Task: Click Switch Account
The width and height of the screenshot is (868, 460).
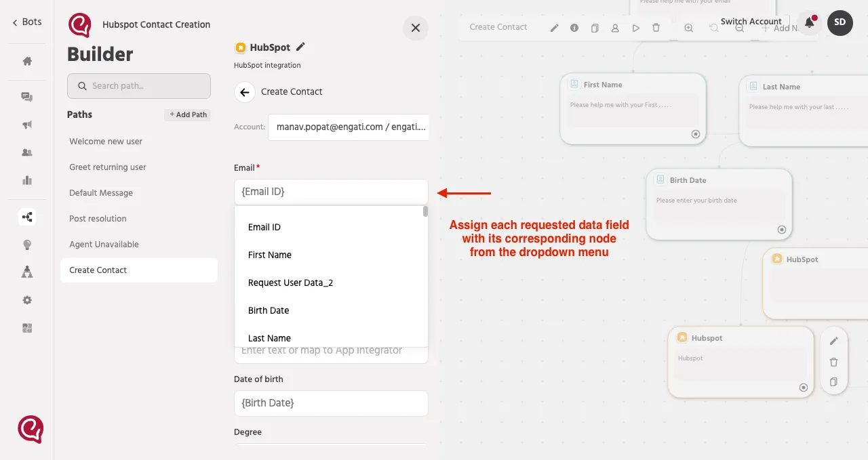Action: coord(751,22)
